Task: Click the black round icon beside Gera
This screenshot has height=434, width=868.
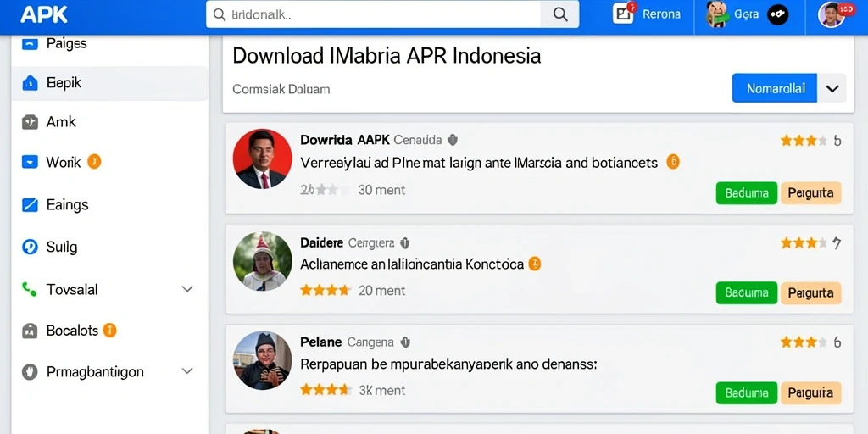Action: pos(777,15)
